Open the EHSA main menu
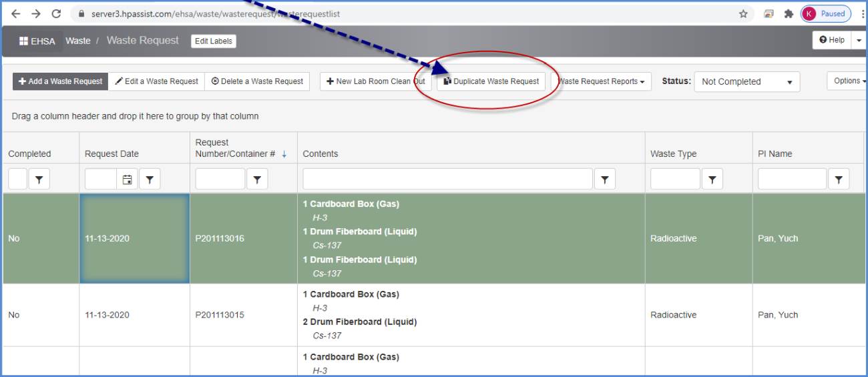 [x=38, y=41]
